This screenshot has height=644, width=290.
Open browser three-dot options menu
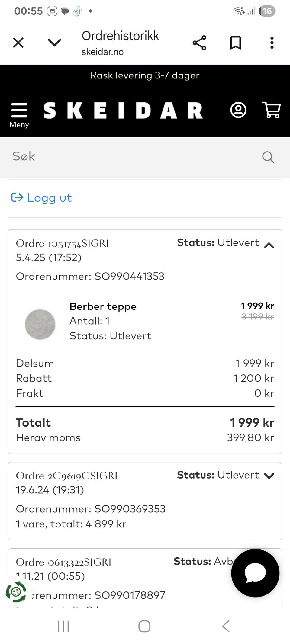272,43
